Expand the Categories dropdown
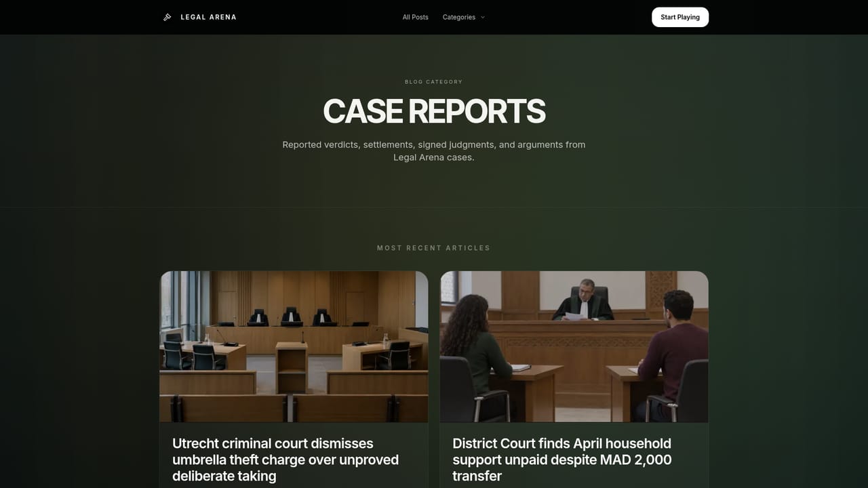868x488 pixels. pyautogui.click(x=464, y=17)
